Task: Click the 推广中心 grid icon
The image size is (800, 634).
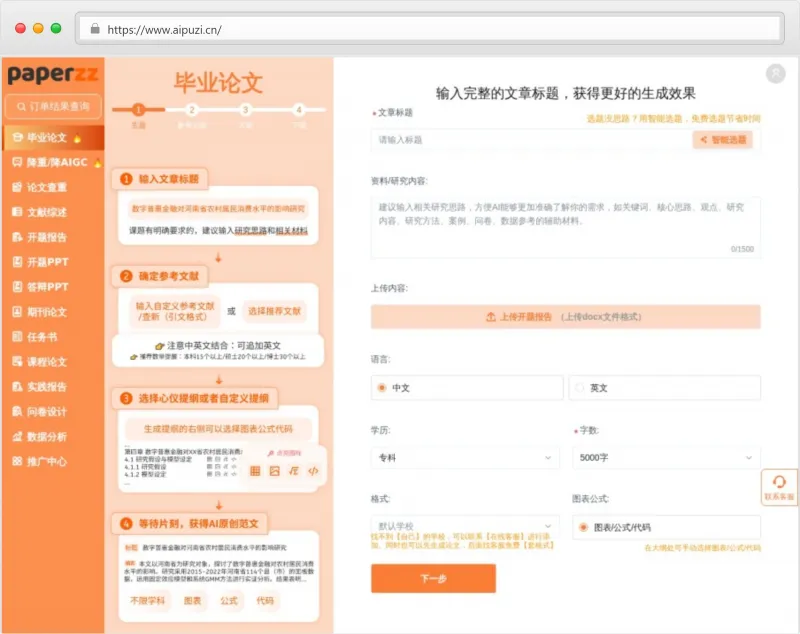Action: coord(17,461)
